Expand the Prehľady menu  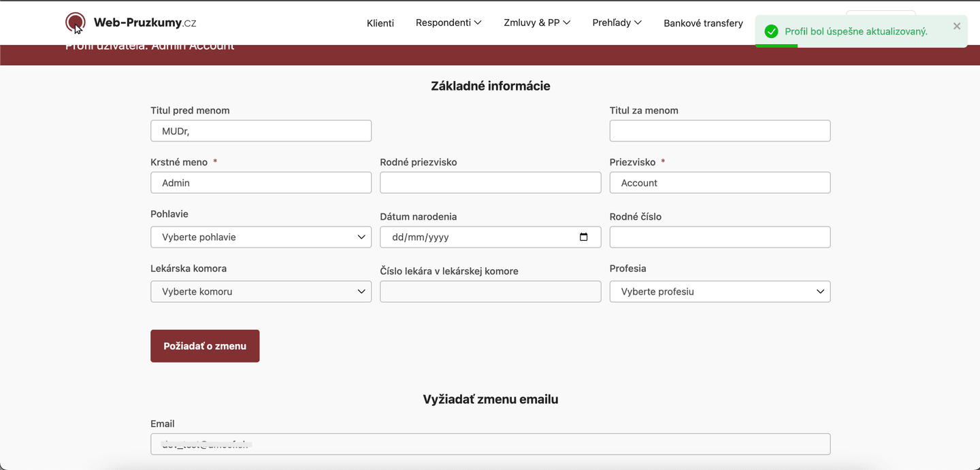[617, 22]
